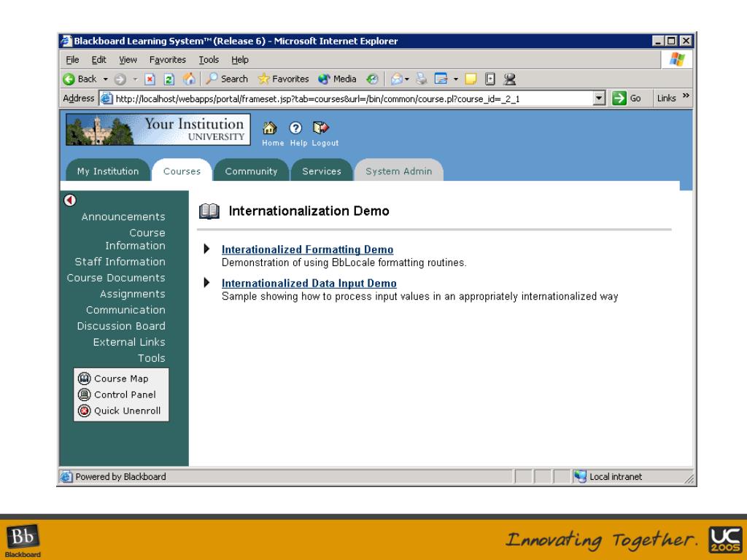Viewport: 747px width, 560px height.
Task: Open the Back button history dropdown arrow
Action: (x=105, y=79)
